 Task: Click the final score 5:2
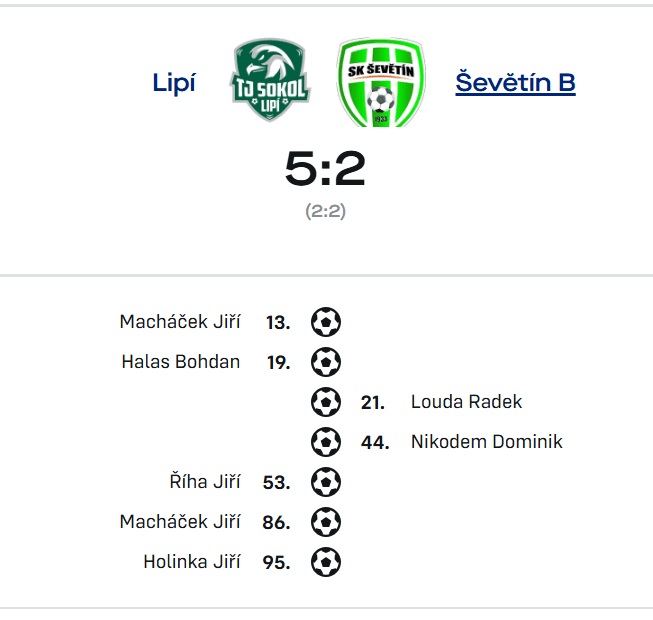pyautogui.click(x=325, y=168)
